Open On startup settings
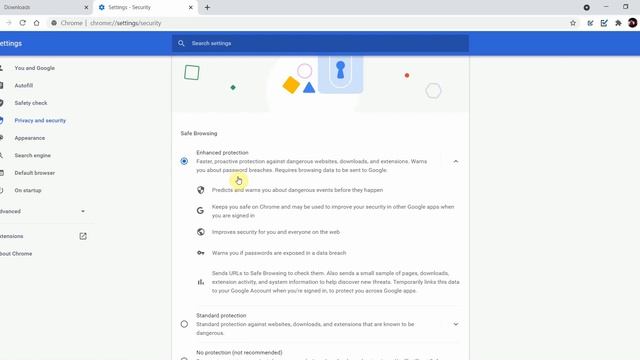Screen dimensions: 640x360 (x=28, y=191)
